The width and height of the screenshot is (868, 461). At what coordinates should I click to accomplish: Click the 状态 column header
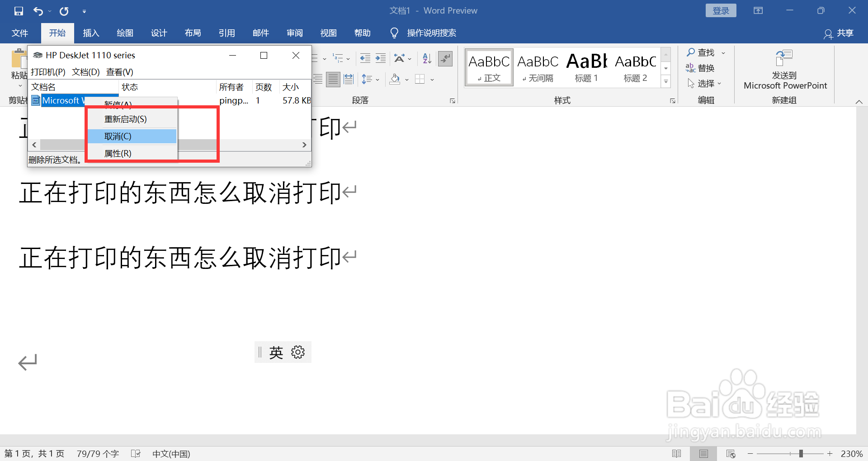coord(168,87)
